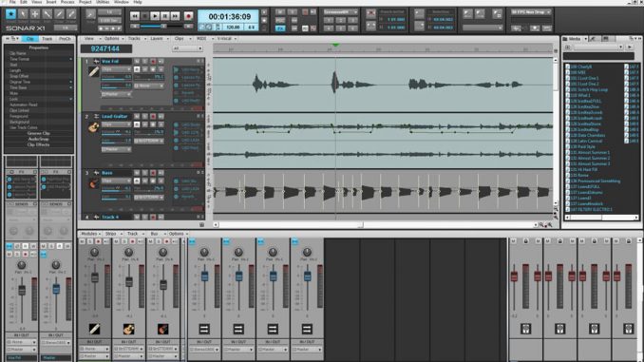Click the Pause transport button
Screen dimensions: 644x362
(x=165, y=16)
